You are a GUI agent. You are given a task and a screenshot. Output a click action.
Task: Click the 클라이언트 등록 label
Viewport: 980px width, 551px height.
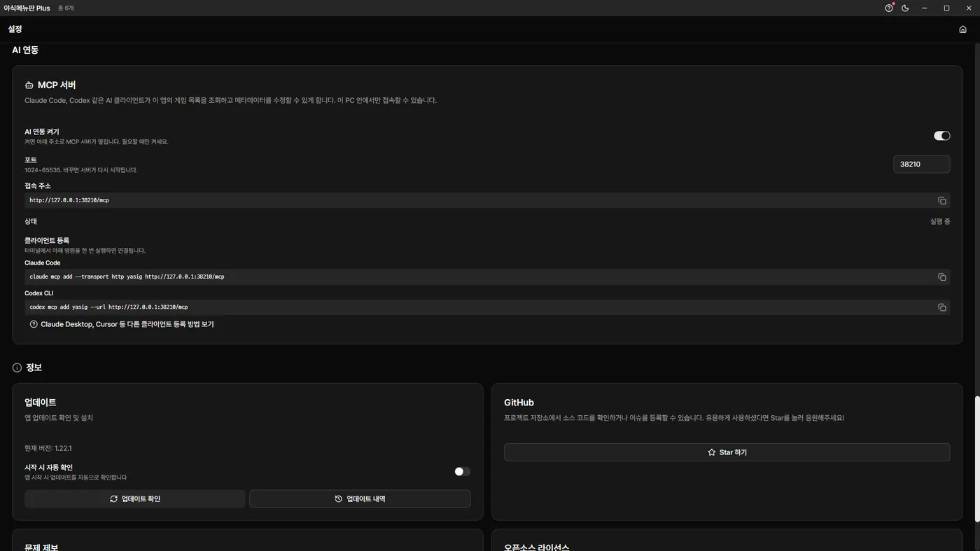click(47, 241)
